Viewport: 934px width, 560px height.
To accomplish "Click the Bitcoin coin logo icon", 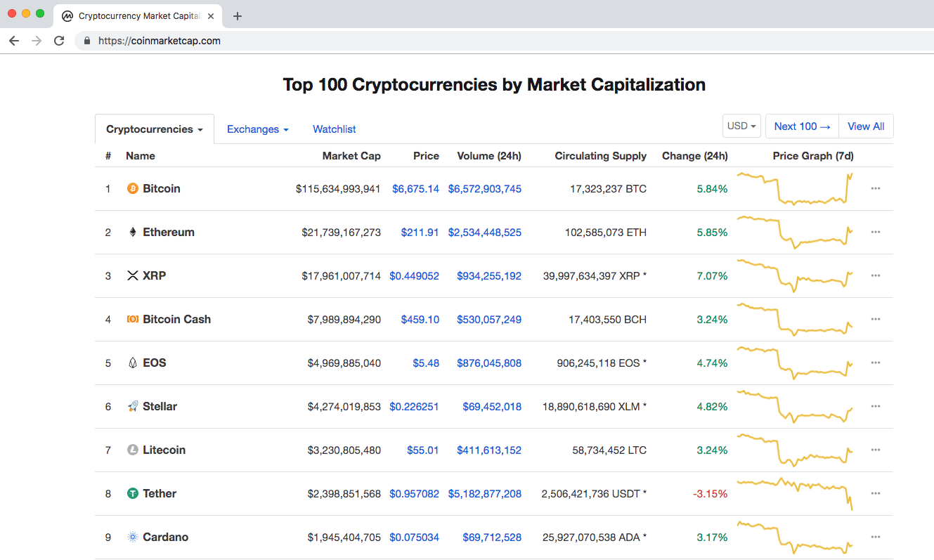I will click(133, 188).
